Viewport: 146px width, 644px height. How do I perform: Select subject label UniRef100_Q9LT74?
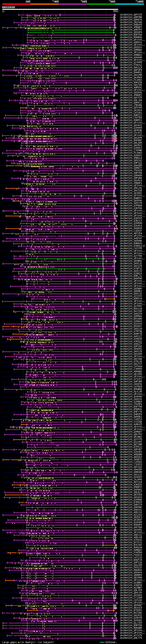[x=131, y=638]
